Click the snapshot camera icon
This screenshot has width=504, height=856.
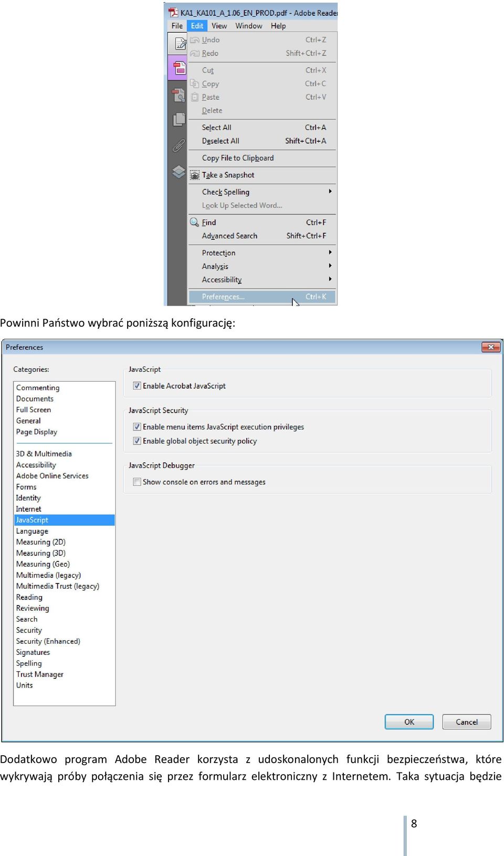194,175
